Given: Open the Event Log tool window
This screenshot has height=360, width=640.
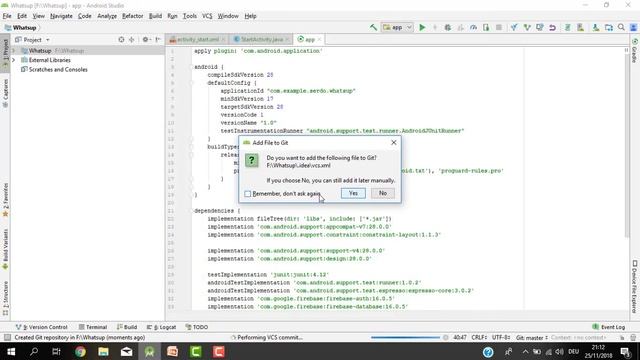Looking at the screenshot, I should click(x=609, y=327).
